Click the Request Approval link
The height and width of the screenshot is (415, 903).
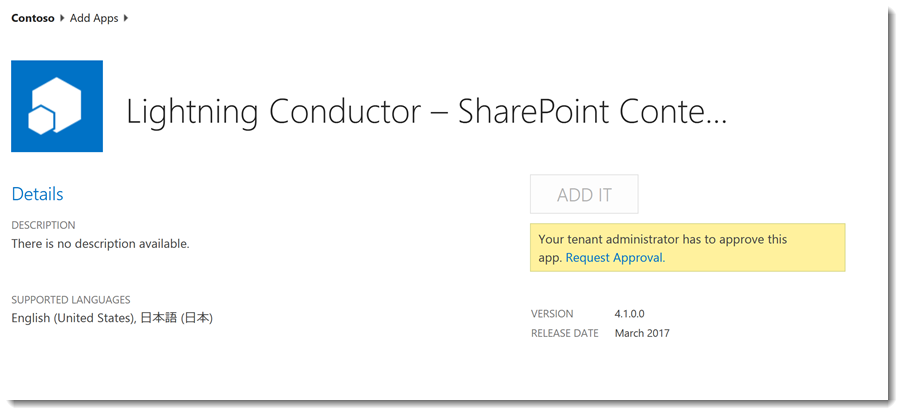click(x=614, y=258)
